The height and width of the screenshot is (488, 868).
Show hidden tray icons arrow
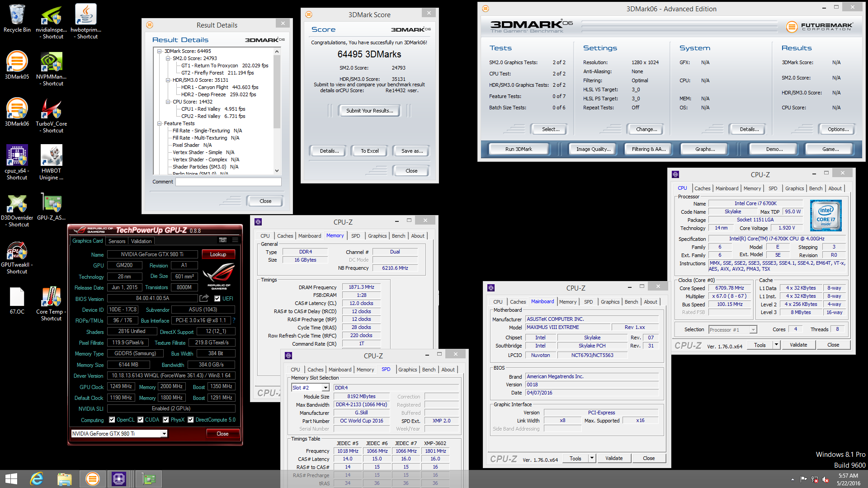pos(793,479)
